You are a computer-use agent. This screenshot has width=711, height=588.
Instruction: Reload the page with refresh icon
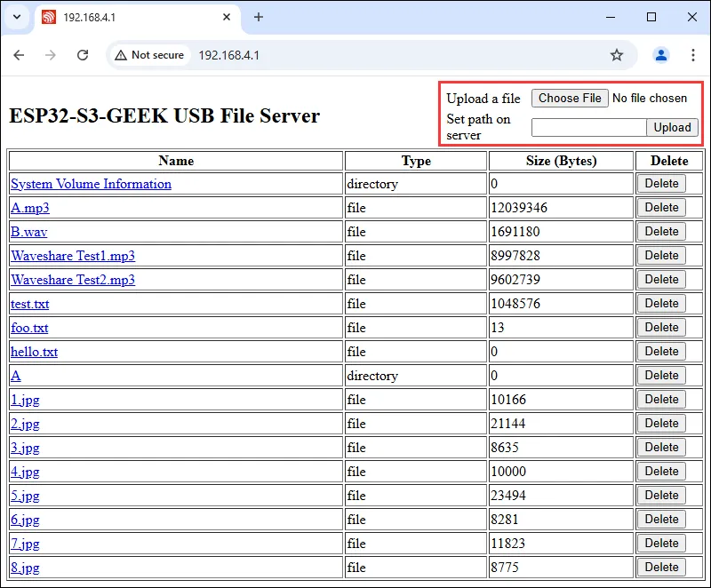click(83, 55)
